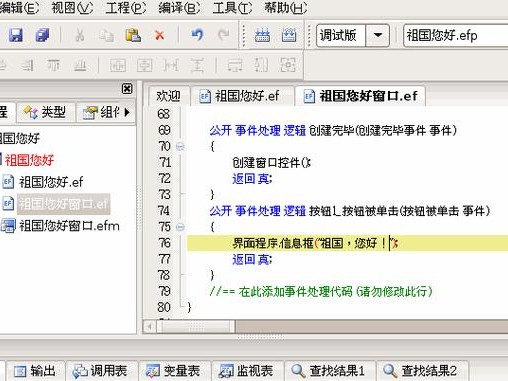Collapse the code block at line 75
This screenshot has width=508, height=381.
click(180, 227)
